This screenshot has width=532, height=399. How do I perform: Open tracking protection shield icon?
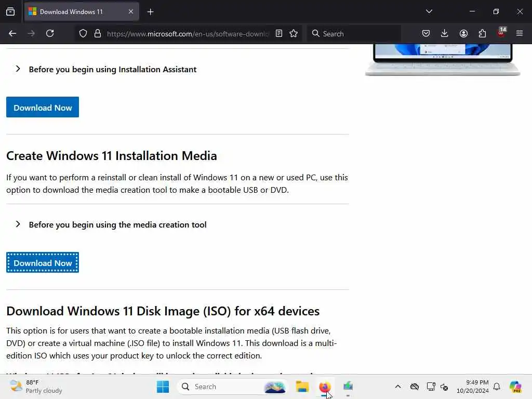83,34
